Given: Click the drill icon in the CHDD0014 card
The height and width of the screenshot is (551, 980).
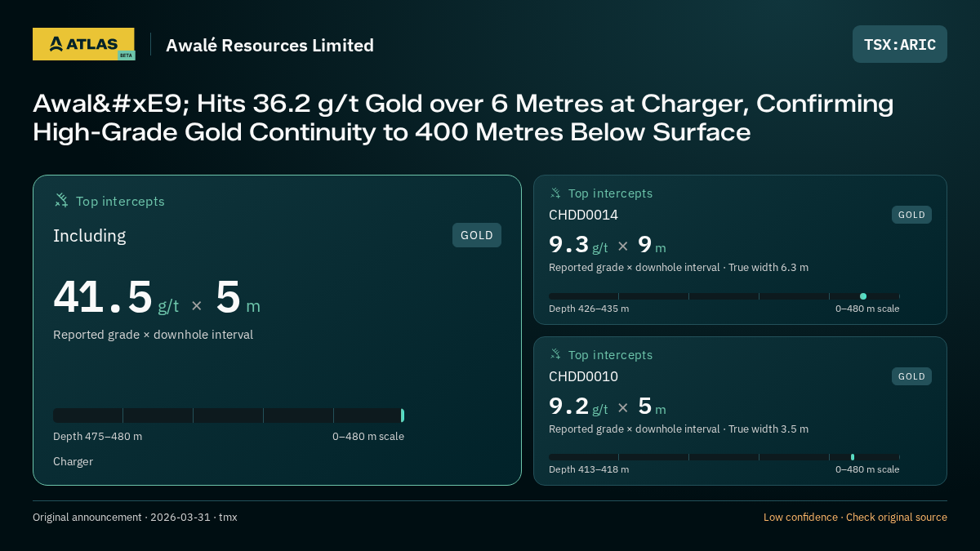Looking at the screenshot, I should (x=555, y=193).
